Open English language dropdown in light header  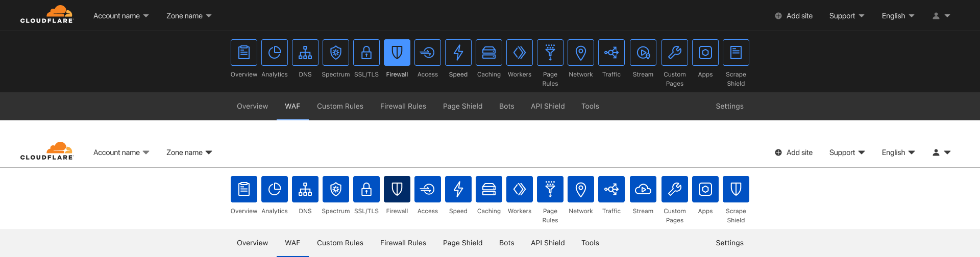coord(898,152)
